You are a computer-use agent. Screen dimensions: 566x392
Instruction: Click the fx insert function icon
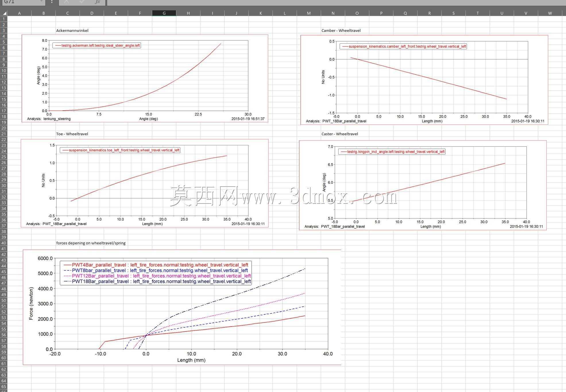click(x=98, y=2)
